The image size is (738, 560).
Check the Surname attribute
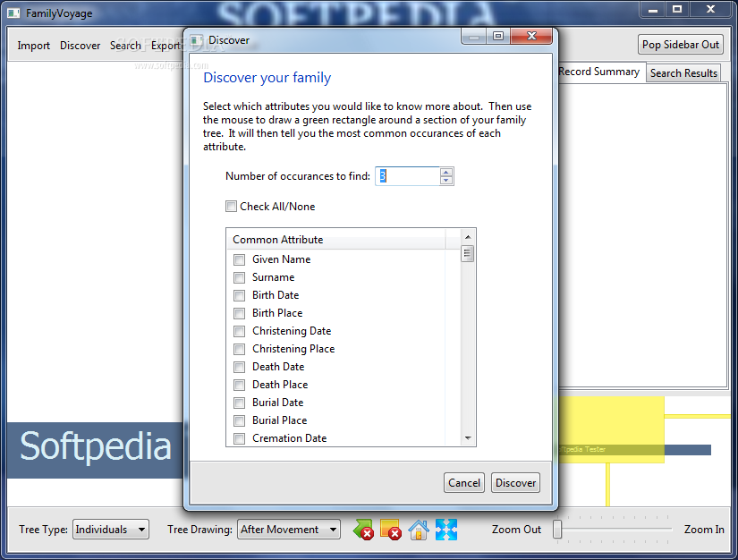tap(239, 277)
